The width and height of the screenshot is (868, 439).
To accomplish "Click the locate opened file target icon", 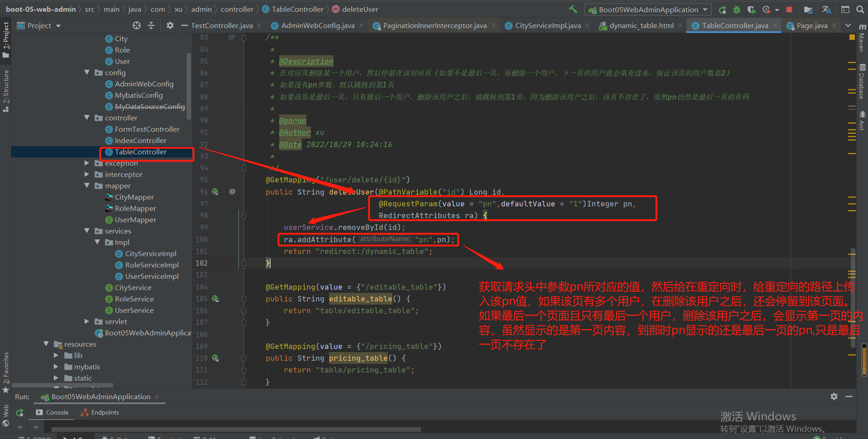I will pyautogui.click(x=137, y=25).
